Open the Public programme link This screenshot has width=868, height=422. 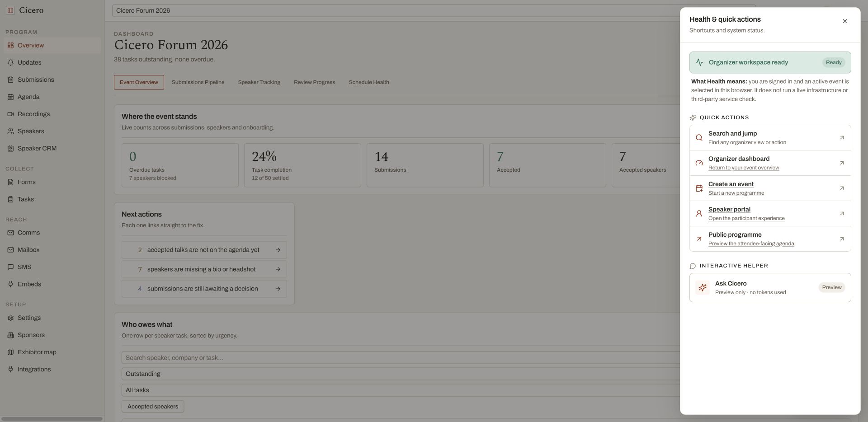click(x=770, y=239)
